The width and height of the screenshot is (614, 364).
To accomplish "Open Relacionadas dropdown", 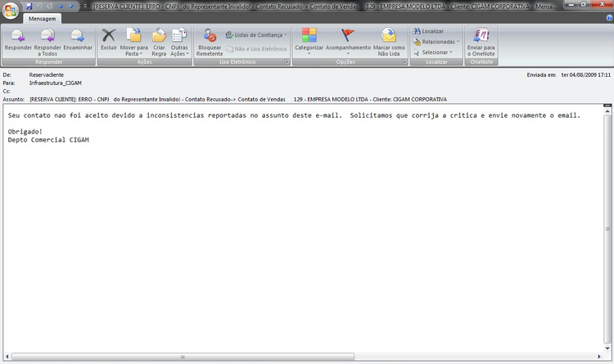I will pyautogui.click(x=436, y=42).
